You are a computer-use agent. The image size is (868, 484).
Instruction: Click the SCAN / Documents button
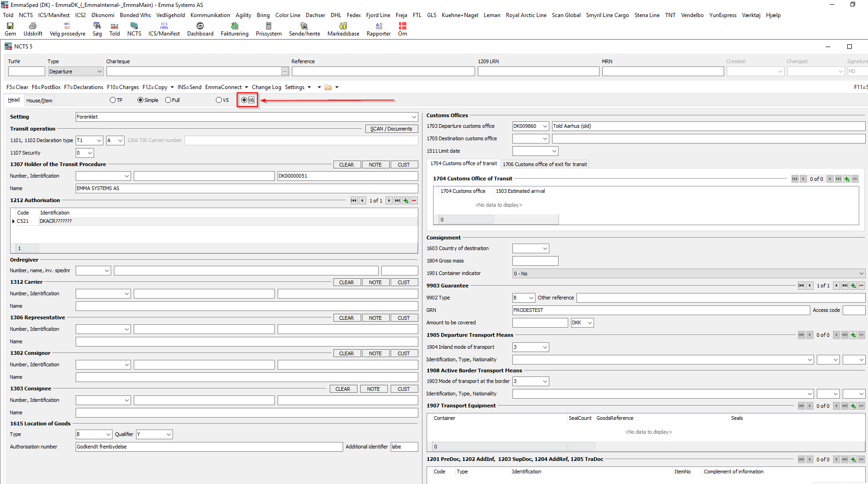click(x=391, y=129)
